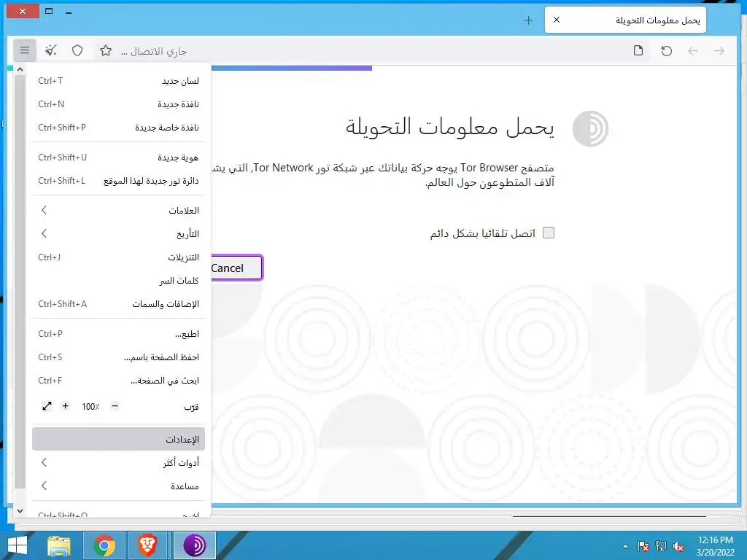Reset zoom by clicking 100%
The image size is (747, 560).
90,407
